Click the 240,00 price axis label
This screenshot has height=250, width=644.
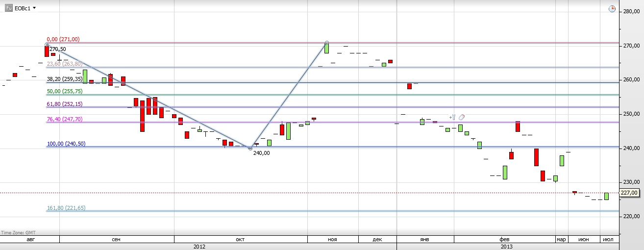click(631, 148)
